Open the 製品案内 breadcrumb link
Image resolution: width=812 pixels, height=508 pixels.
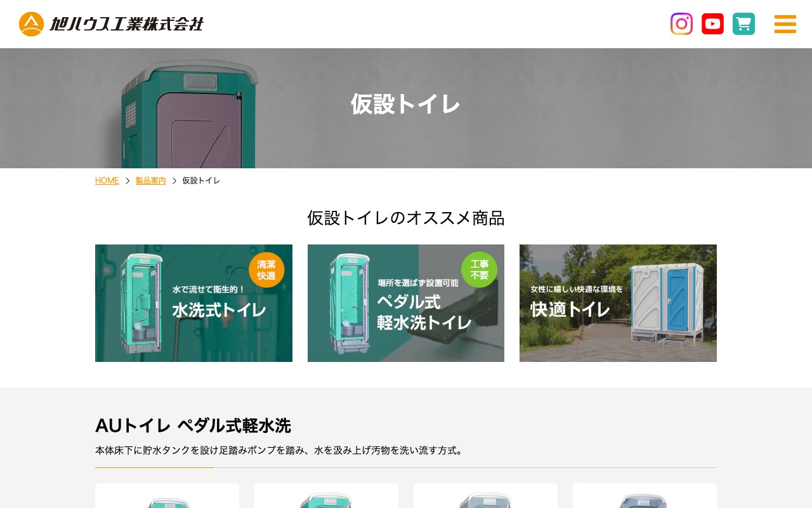(x=150, y=180)
